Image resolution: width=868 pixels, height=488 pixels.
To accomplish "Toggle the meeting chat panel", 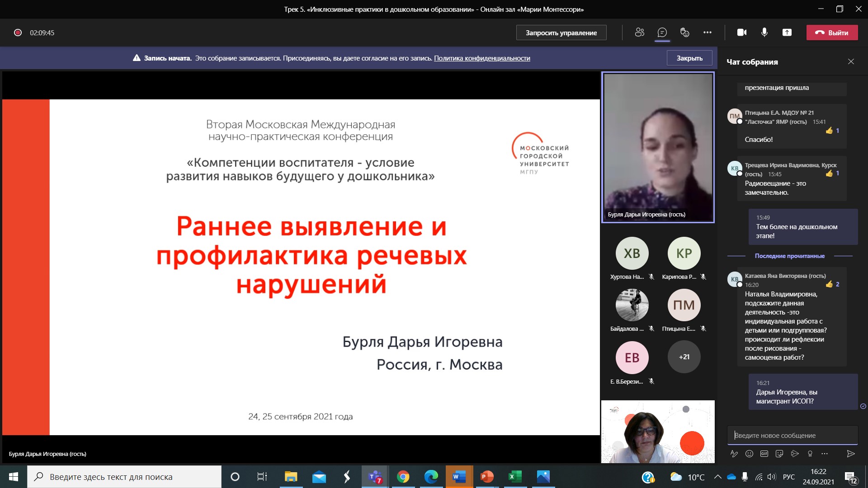I will tap(662, 33).
